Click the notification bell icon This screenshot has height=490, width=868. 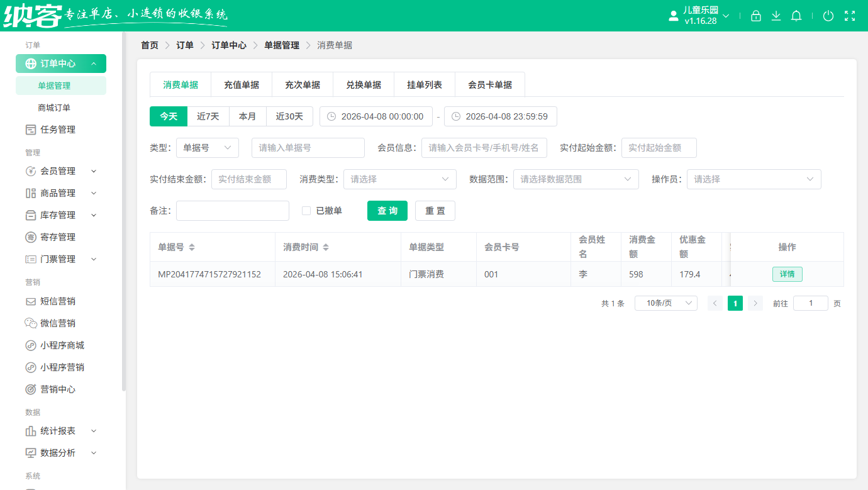[796, 15]
